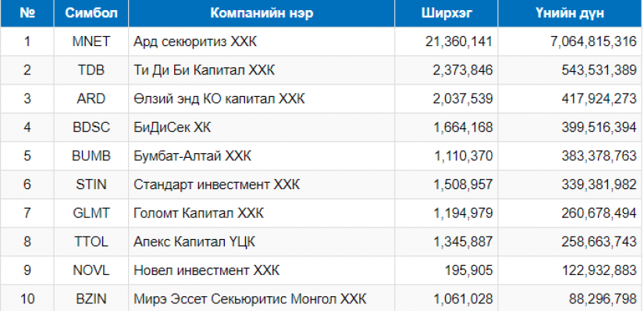Select the NOVL symbol cell
Screen dimensions: 644x311
(91, 270)
